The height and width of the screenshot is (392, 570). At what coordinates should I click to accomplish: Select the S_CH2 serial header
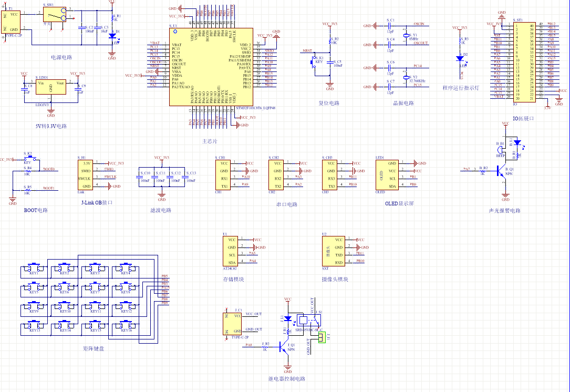click(x=276, y=174)
